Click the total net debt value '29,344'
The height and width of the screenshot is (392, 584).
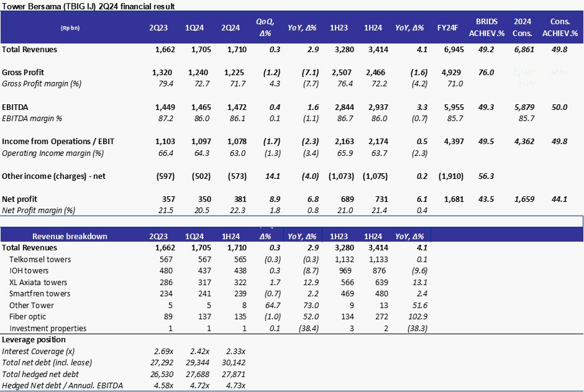[198, 363]
